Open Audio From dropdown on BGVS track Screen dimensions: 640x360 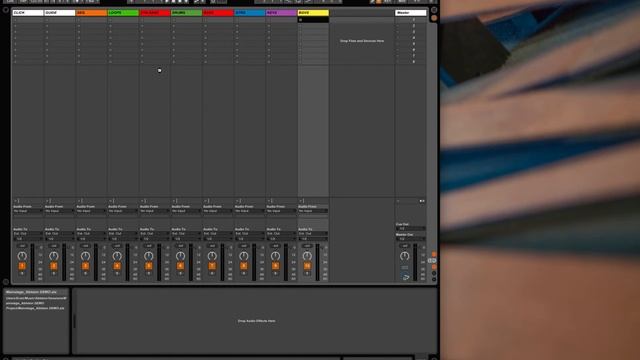(x=313, y=211)
